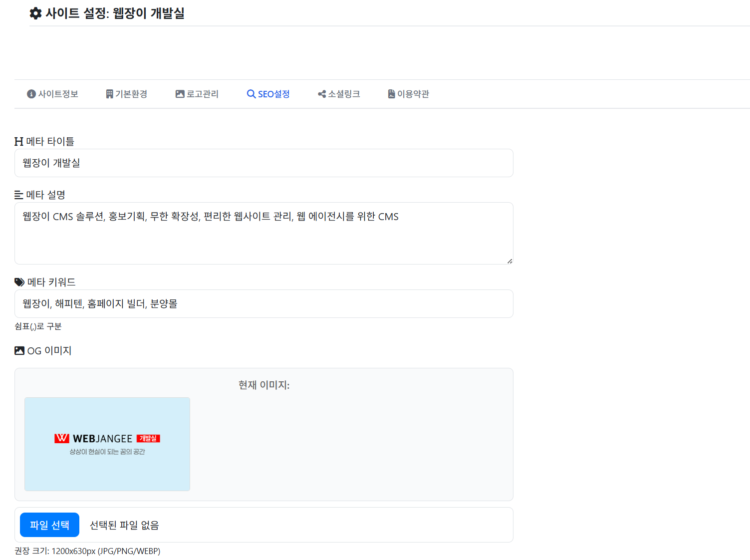750x560 pixels.
Task: Click the 선택된 파일 없음 text
Action: coord(124,525)
